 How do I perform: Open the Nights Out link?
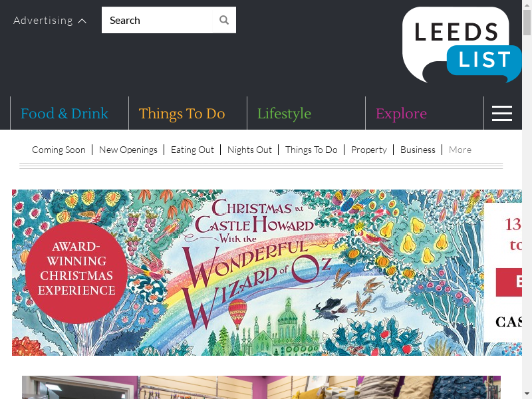click(249, 150)
